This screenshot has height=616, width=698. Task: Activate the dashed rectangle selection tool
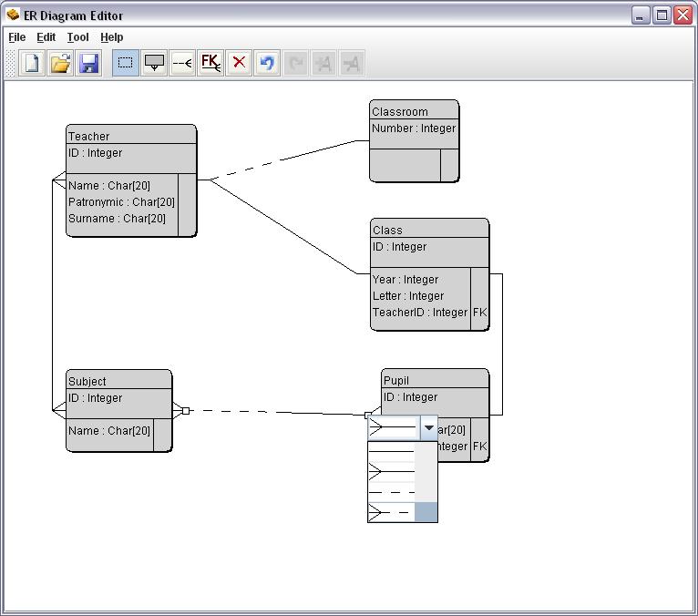pyautogui.click(x=126, y=63)
